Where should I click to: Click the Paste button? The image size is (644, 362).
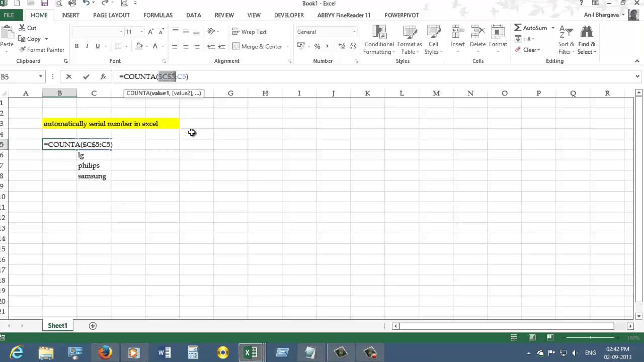7,39
